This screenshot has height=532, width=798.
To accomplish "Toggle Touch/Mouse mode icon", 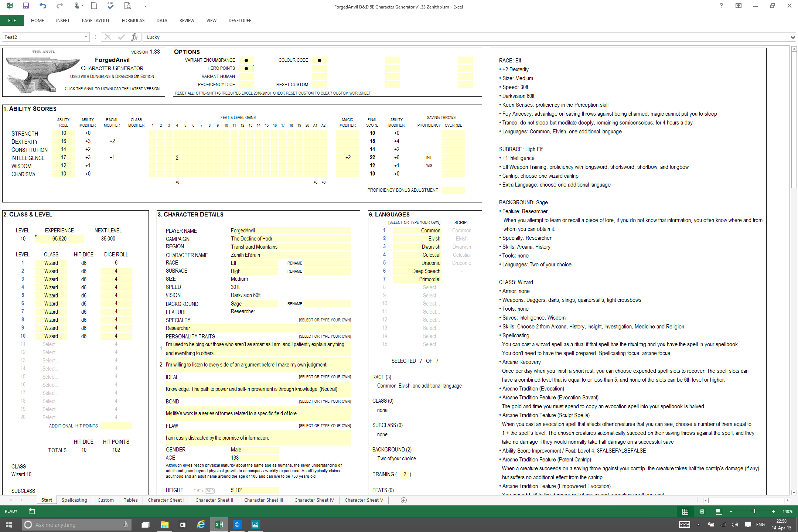I will [76, 6].
